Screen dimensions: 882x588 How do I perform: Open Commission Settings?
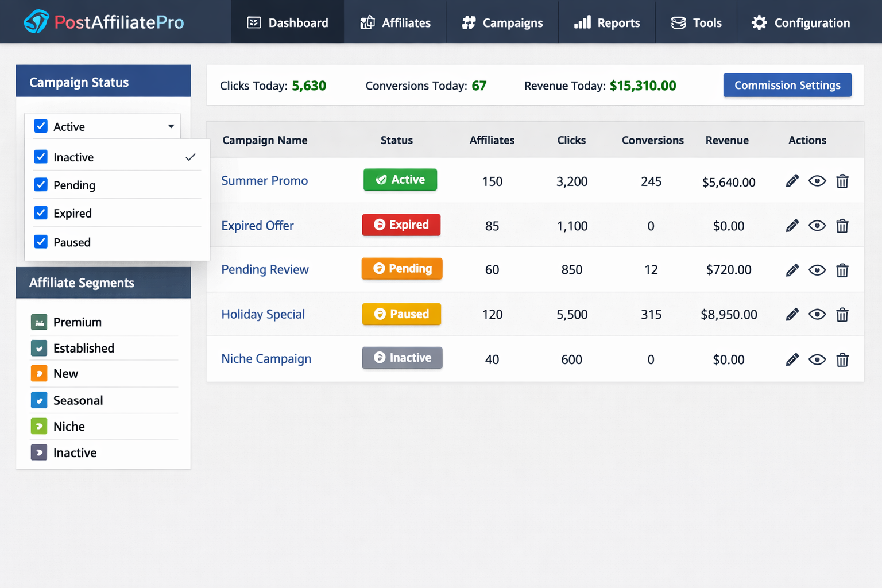coord(787,85)
